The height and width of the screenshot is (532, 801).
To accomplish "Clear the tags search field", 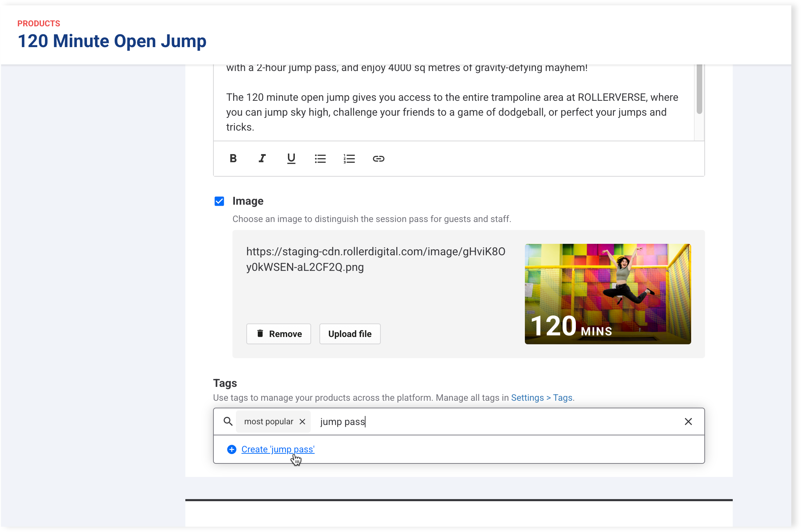I will pos(688,422).
